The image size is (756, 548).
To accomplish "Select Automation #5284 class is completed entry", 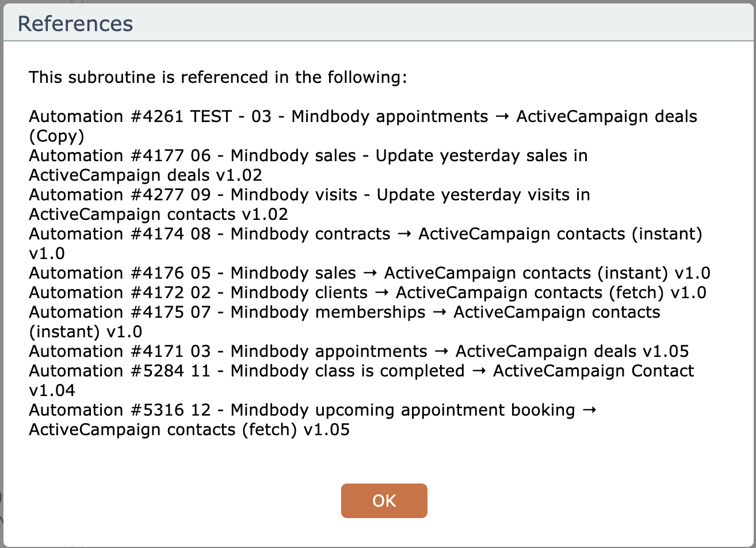I will (x=361, y=371).
